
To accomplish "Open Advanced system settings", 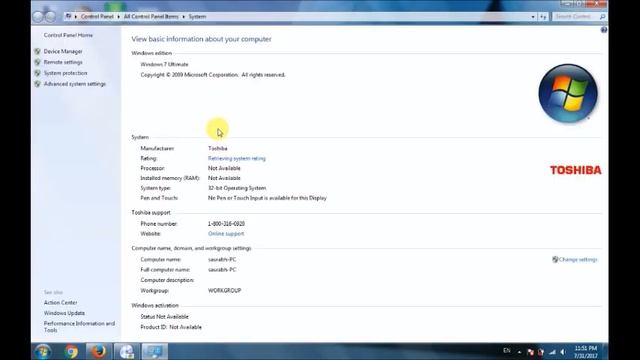I will (75, 84).
